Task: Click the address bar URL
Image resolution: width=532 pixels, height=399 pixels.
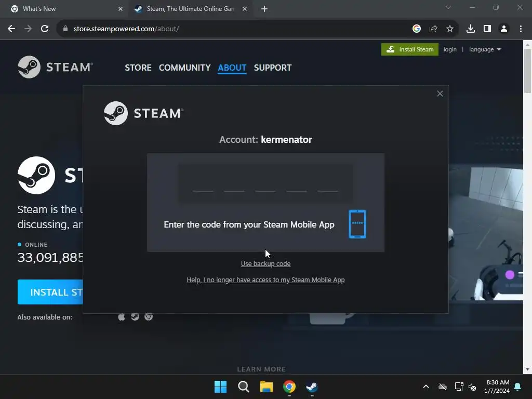Action: pos(126,29)
